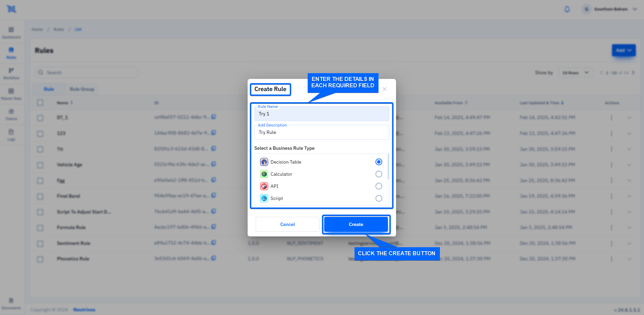Open the actions menu for Phonetics Rule
The width and height of the screenshot is (644, 315).
611,259
